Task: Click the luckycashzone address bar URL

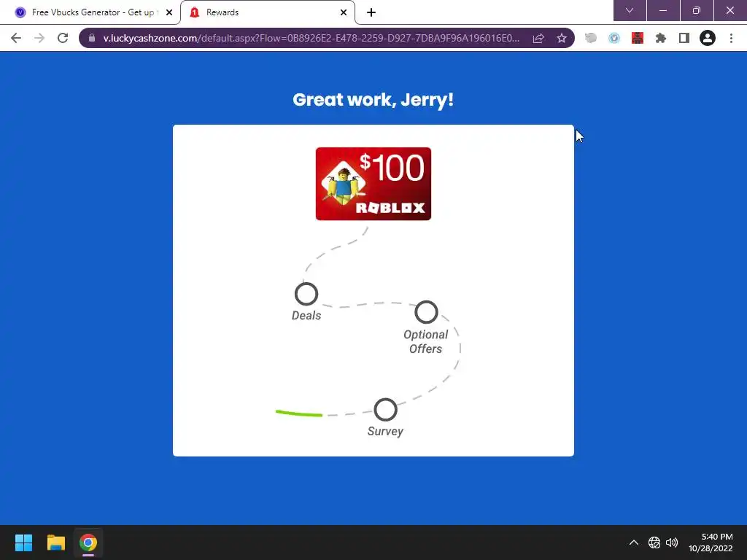Action: click(x=311, y=38)
